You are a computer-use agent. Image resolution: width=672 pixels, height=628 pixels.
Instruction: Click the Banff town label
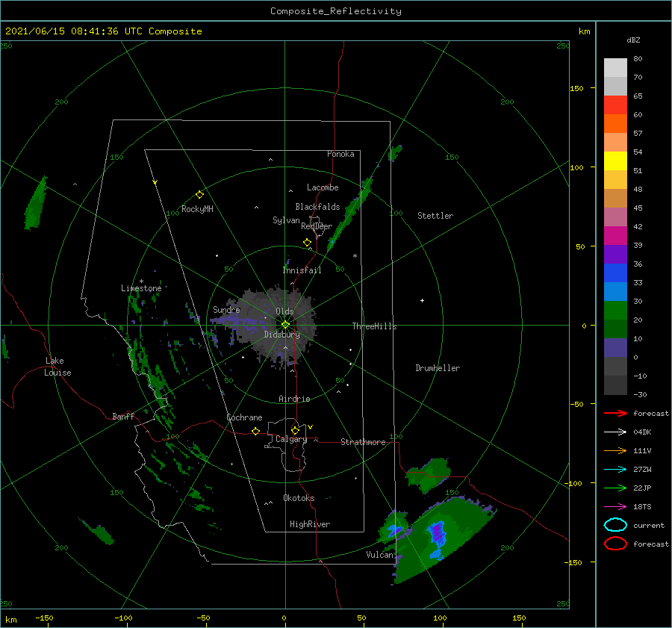pos(123,416)
